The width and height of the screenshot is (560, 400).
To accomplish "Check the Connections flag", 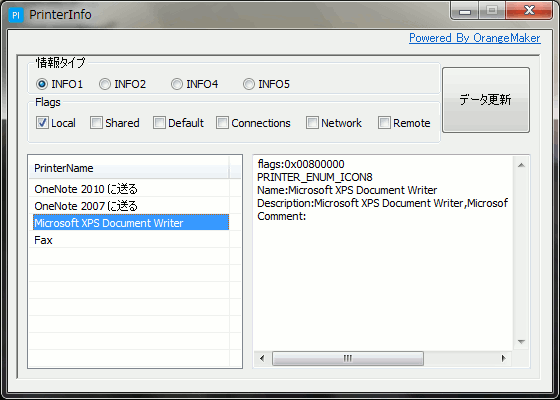I will [222, 123].
